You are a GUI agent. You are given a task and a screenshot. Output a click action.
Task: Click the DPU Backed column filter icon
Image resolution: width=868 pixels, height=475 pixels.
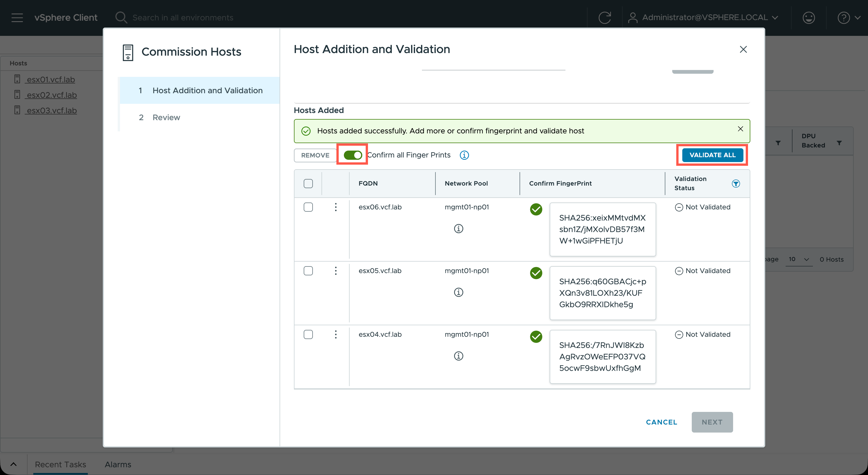point(839,143)
